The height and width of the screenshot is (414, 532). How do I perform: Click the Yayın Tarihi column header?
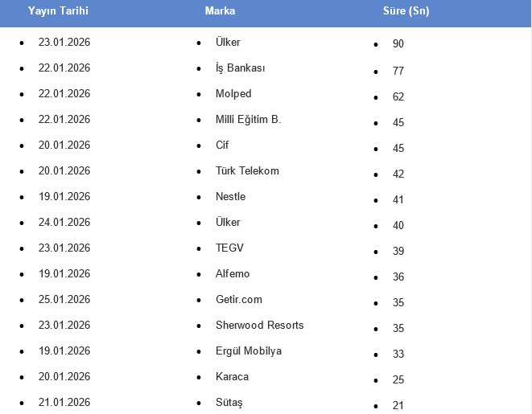[58, 11]
